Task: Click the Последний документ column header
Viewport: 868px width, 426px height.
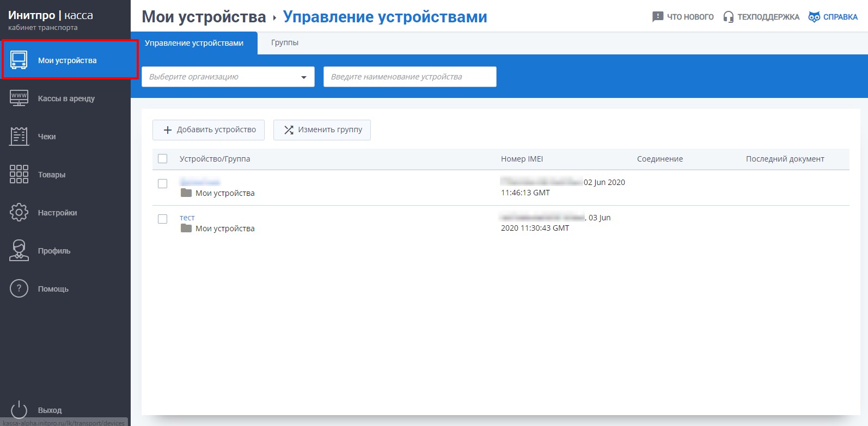Action: point(785,159)
